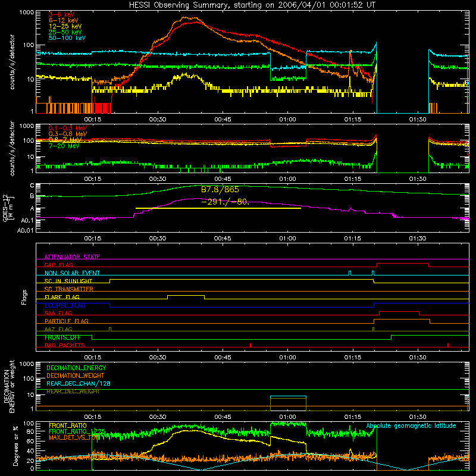Select the 7-20 MeV legend label
Viewport: 476px width, 476px height.
64,146
